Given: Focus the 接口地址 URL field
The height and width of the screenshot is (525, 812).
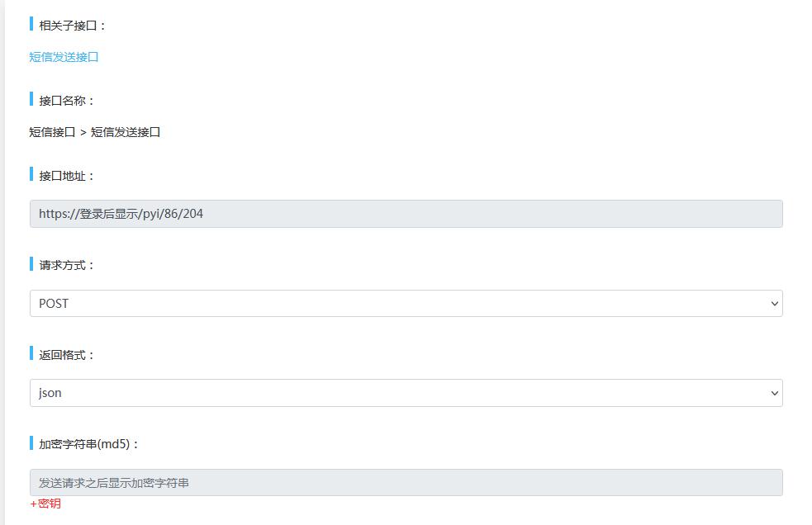Looking at the screenshot, I should pos(406,214).
